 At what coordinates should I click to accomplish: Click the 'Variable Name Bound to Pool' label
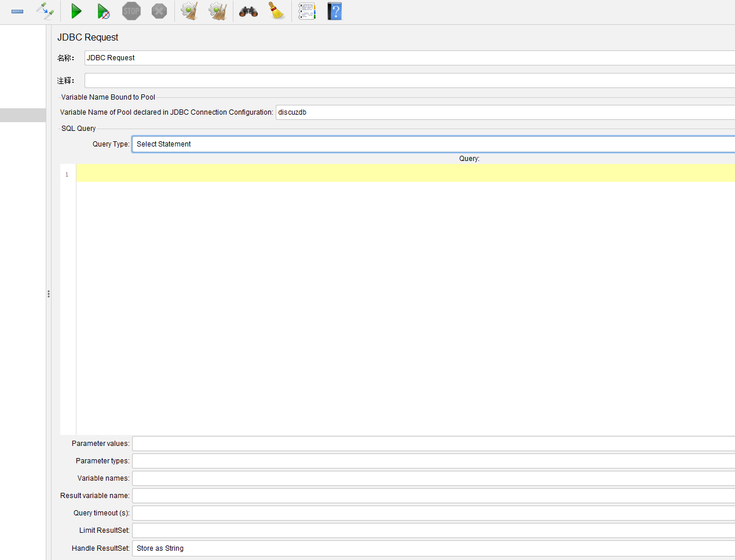point(108,97)
